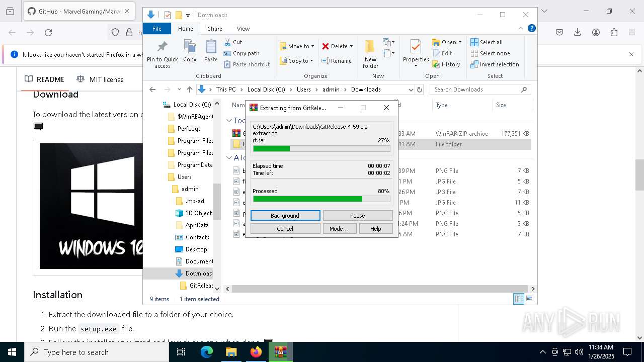644x362 pixels.
Task: Click Select all in ribbon
Action: pyautogui.click(x=487, y=42)
